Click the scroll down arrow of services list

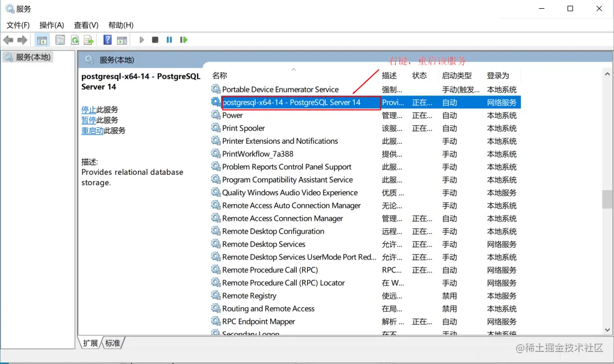click(x=607, y=330)
